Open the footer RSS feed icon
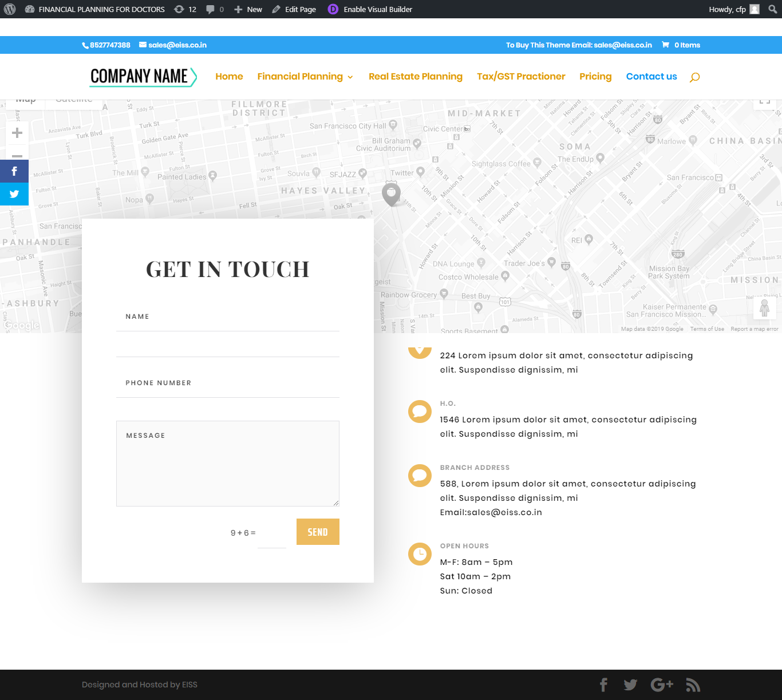The image size is (782, 700). 693,685
